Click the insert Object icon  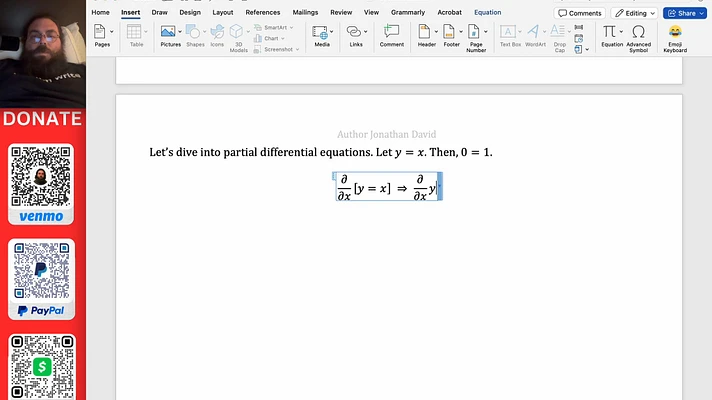coord(578,49)
